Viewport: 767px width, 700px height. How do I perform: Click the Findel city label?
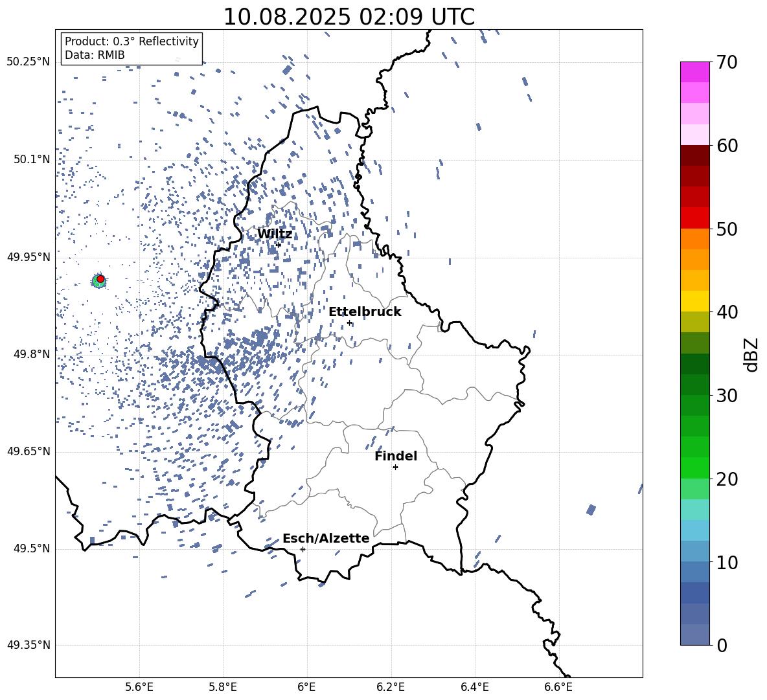pos(396,456)
